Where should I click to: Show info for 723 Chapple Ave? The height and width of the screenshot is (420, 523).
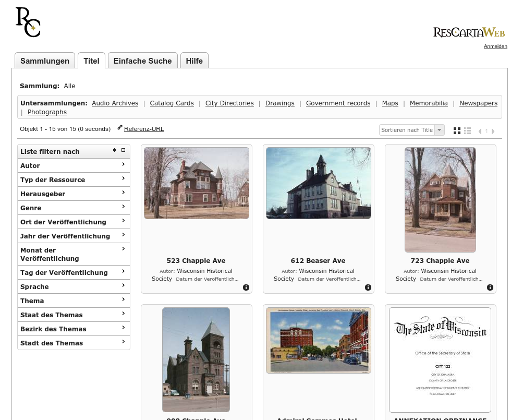pos(490,287)
